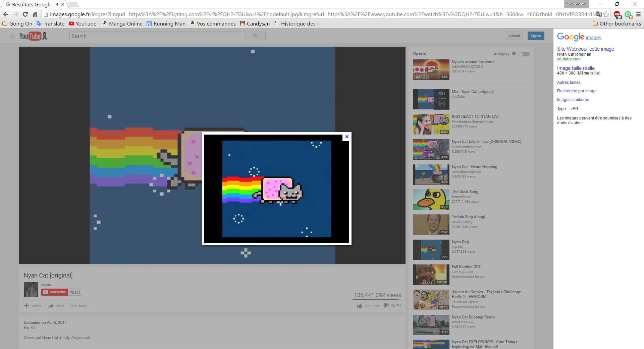Viewport: 644px width, 349px height.
Task: Click the enlarged Nyan Cat preview image
Action: [276, 189]
